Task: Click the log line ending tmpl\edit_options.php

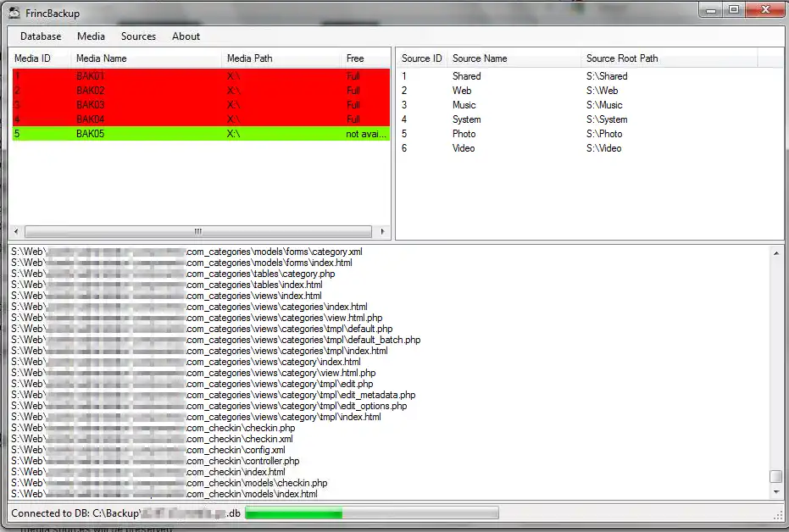Action: (x=209, y=406)
